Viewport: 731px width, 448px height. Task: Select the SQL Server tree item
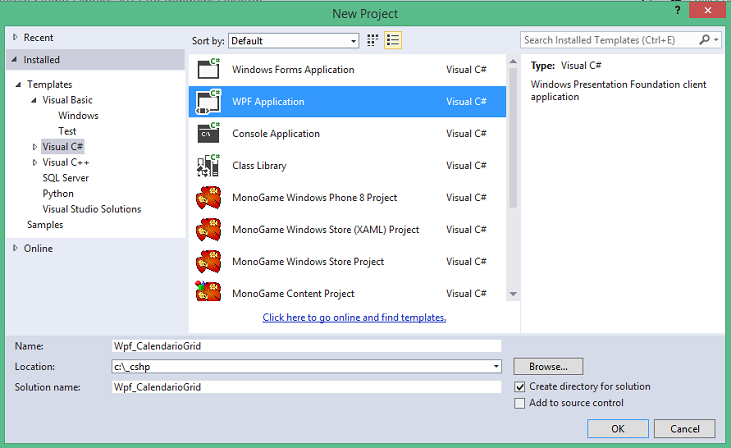point(65,178)
